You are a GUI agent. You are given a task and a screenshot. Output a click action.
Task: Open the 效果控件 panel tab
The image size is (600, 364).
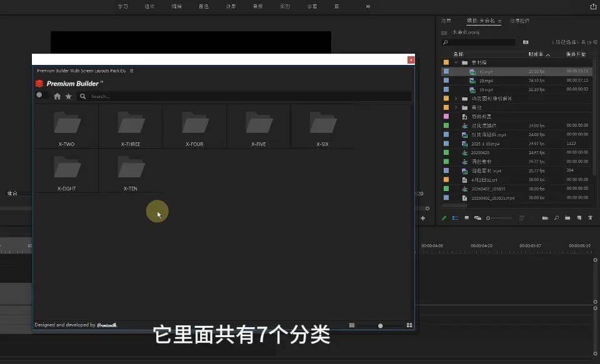519,21
